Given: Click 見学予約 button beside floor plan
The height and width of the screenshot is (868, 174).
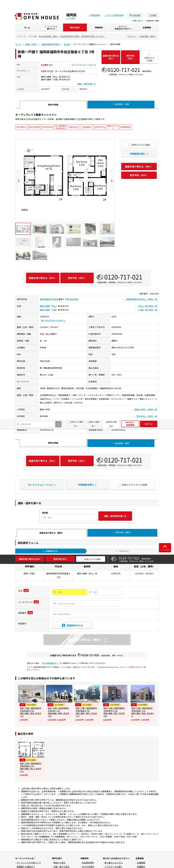Looking at the screenshot, I should [x=139, y=175].
